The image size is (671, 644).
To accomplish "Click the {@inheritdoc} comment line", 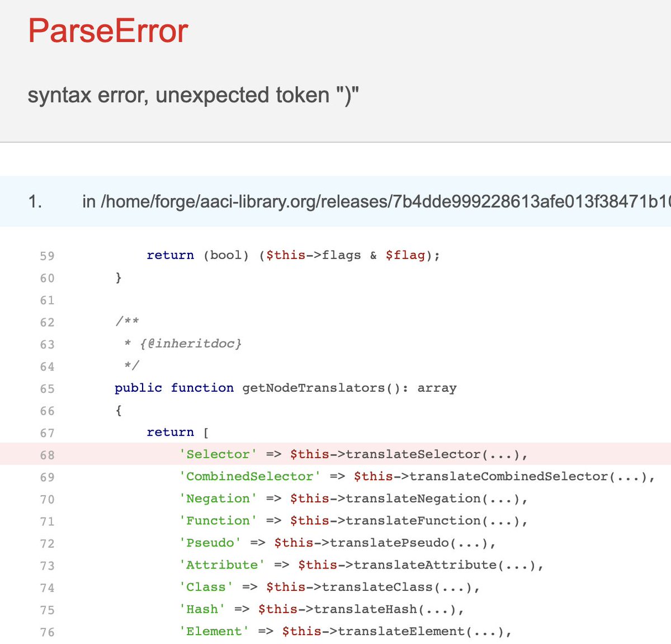I will click(183, 344).
